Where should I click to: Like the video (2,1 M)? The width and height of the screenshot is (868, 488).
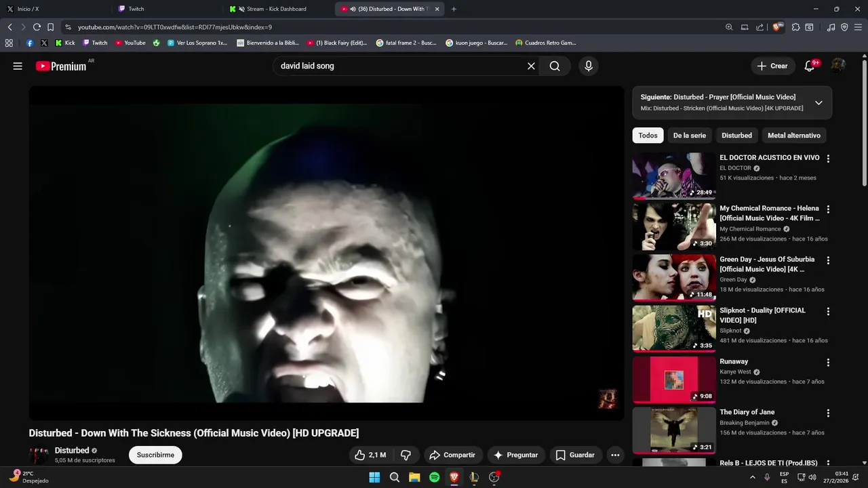pos(370,455)
